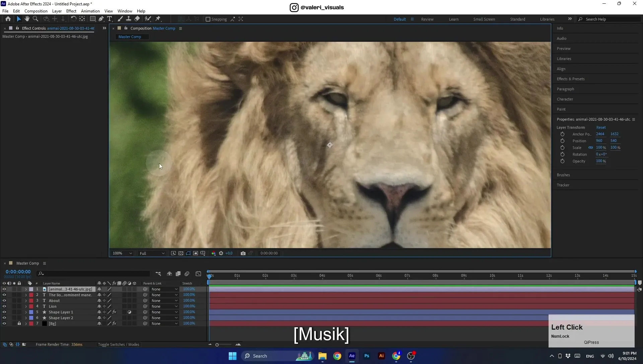Open the Composition menu

36,11
